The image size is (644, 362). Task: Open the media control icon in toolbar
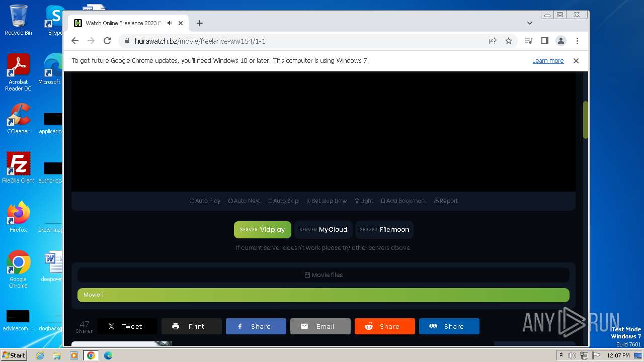click(528, 41)
